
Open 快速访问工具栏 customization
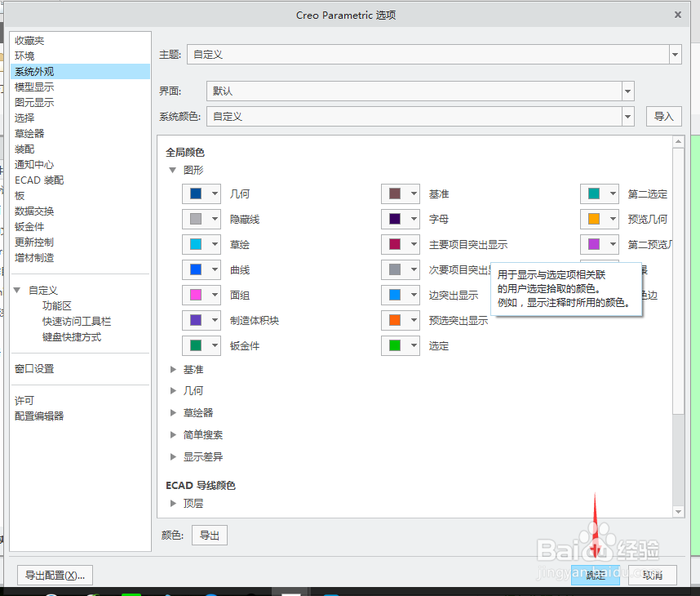(x=77, y=322)
